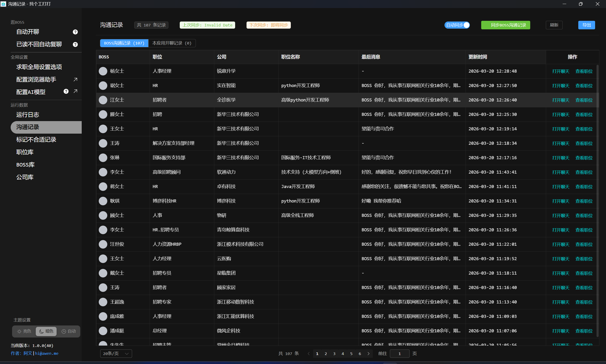Click avatar of 杨女士 in first row
The width and height of the screenshot is (606, 364).
103,71
